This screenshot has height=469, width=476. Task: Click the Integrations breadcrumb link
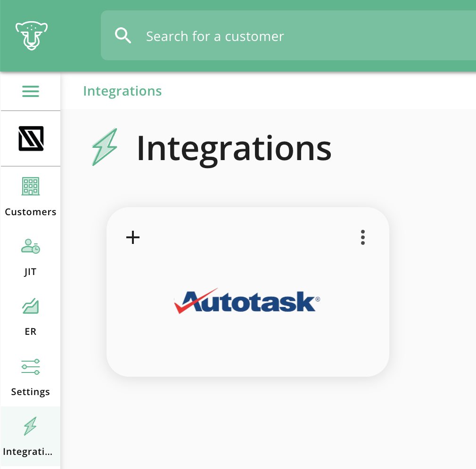[123, 91]
